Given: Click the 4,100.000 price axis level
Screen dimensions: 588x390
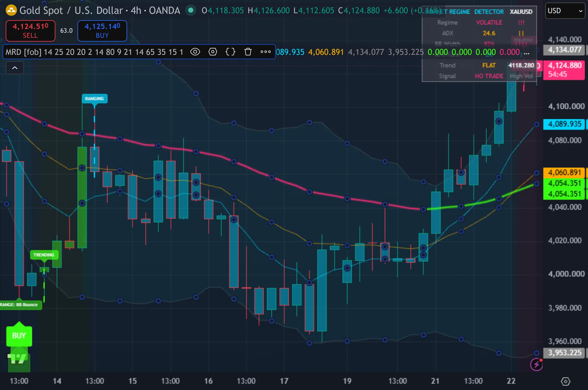Looking at the screenshot, I should point(566,106).
